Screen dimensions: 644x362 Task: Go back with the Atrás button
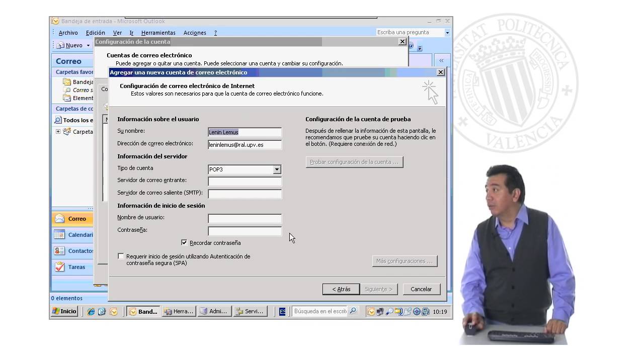(x=341, y=289)
